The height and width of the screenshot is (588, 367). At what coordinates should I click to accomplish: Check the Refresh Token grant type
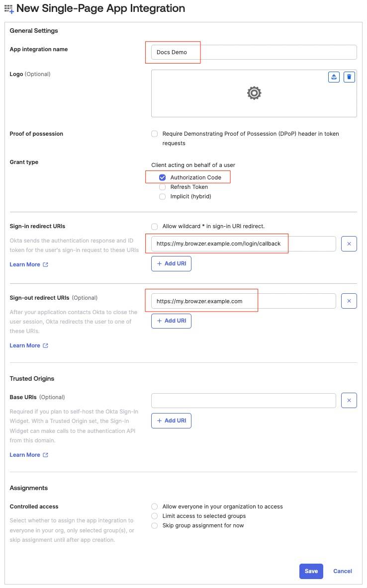[162, 187]
